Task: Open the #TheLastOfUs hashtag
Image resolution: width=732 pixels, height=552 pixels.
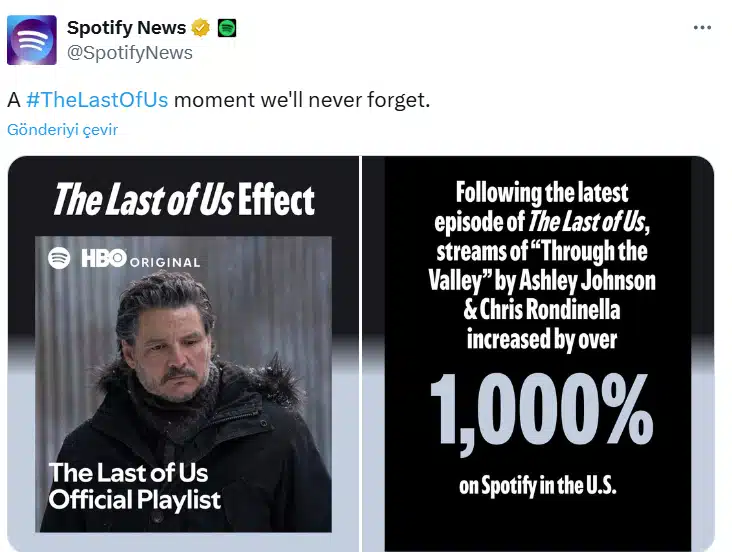Action: (x=97, y=100)
